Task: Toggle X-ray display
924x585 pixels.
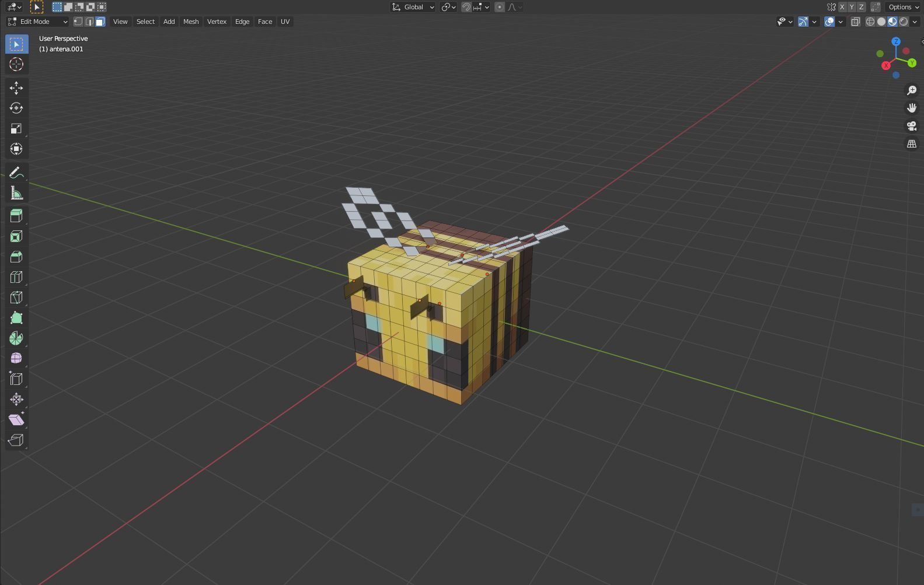Action: pos(855,22)
